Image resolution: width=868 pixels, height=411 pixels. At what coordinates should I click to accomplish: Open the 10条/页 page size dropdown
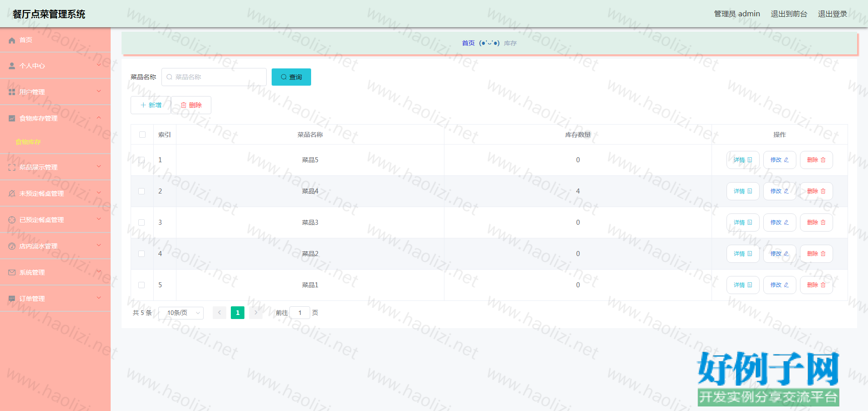coord(181,313)
